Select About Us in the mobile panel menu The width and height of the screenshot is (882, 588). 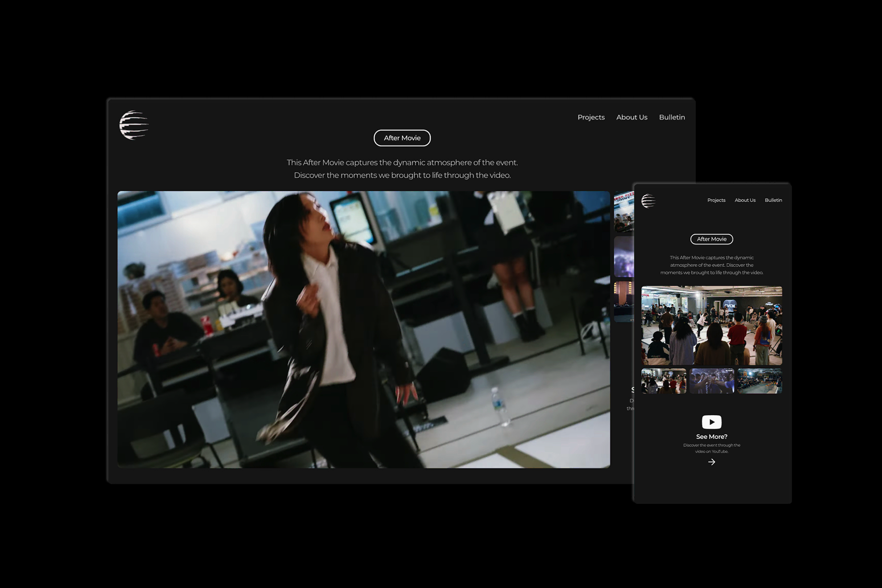click(745, 200)
